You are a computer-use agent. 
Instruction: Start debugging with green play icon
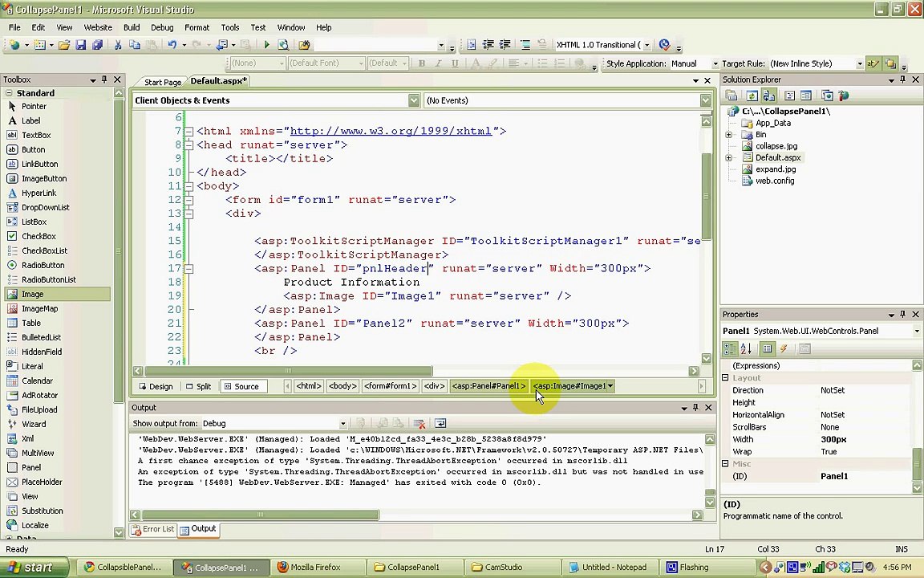[266, 45]
